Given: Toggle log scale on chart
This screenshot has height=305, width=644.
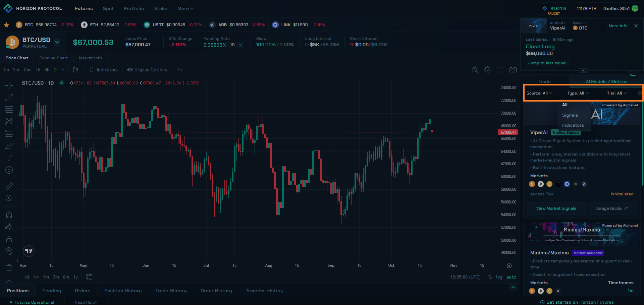Looking at the screenshot, I should pos(499,277).
